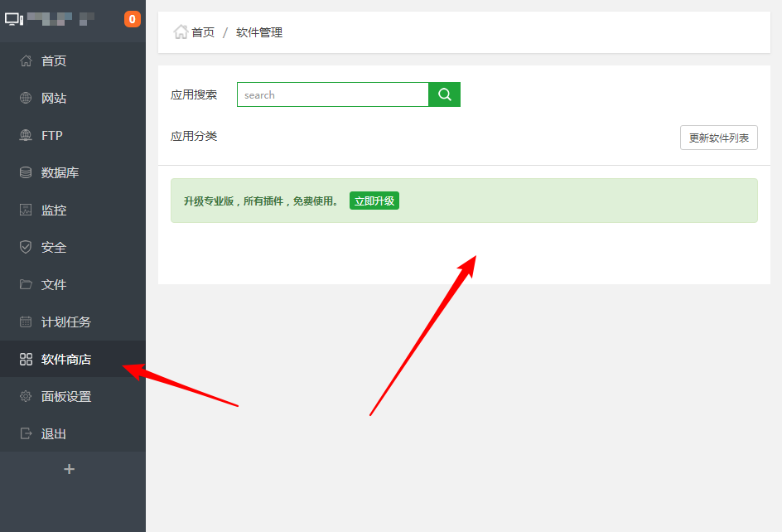Click the FTP globe icon
This screenshot has height=532, width=782.
tap(25, 135)
